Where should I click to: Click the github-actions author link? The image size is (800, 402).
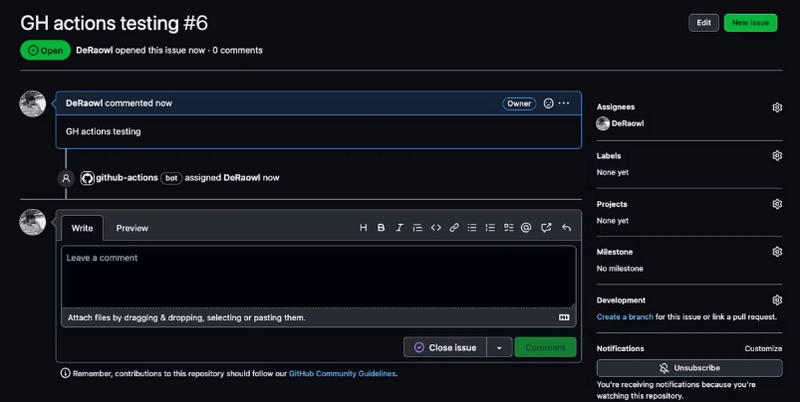point(127,178)
